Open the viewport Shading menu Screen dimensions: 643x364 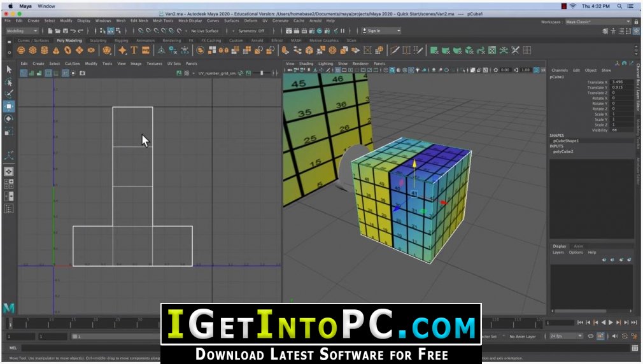point(306,64)
